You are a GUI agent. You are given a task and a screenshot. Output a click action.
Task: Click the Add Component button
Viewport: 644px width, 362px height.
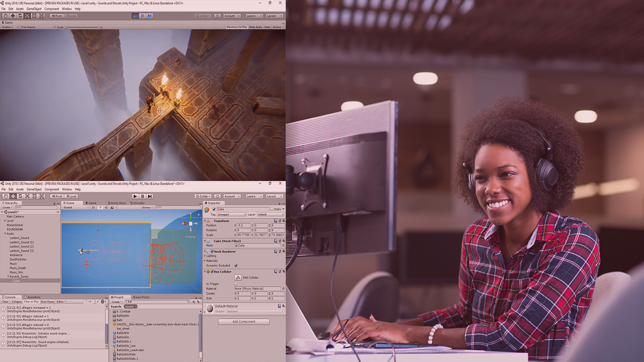tap(244, 321)
